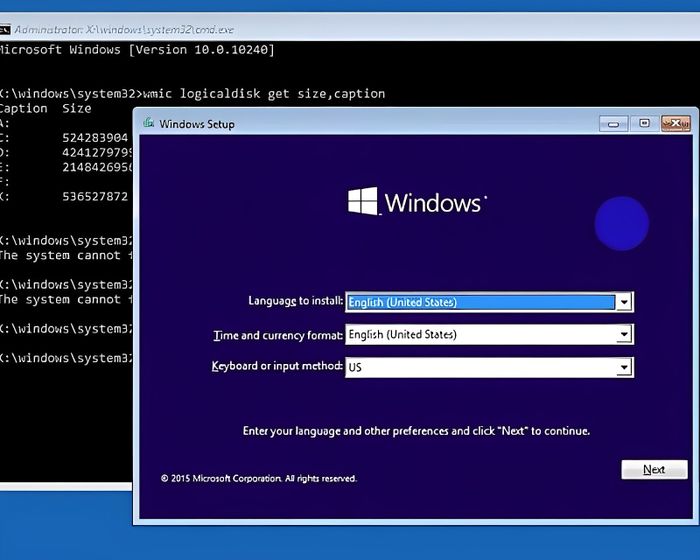The height and width of the screenshot is (560, 700).
Task: Click the 'Time and currency format:' label
Action: pos(278,335)
